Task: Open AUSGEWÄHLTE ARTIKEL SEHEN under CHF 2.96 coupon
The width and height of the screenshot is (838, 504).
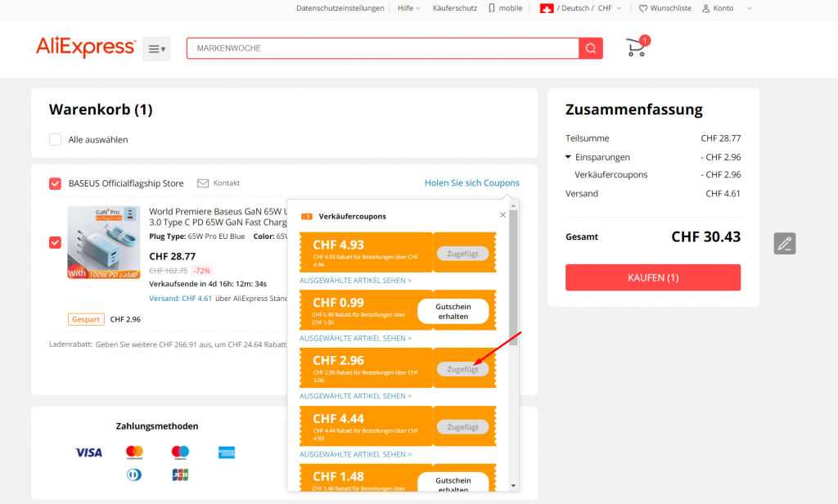Action: pos(355,395)
